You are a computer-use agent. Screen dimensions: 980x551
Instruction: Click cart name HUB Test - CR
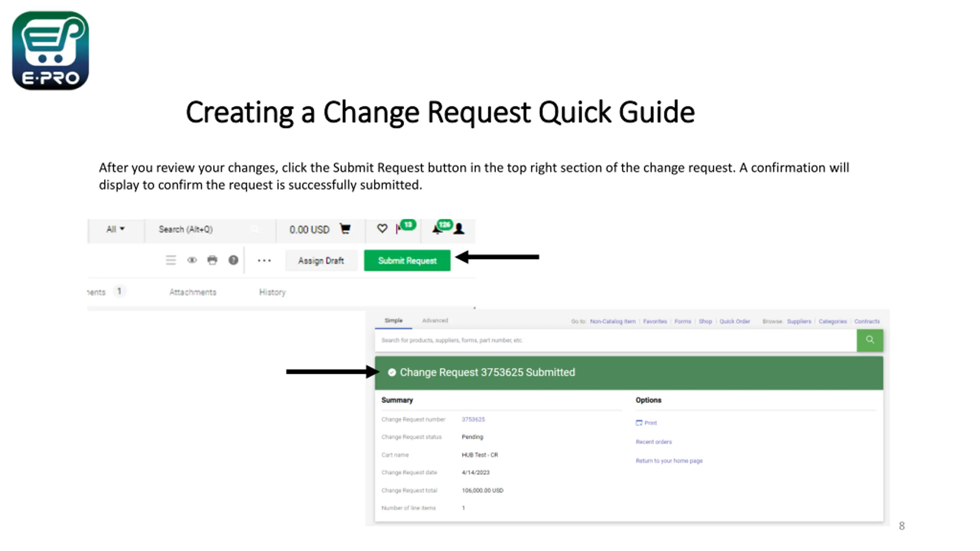tap(480, 455)
